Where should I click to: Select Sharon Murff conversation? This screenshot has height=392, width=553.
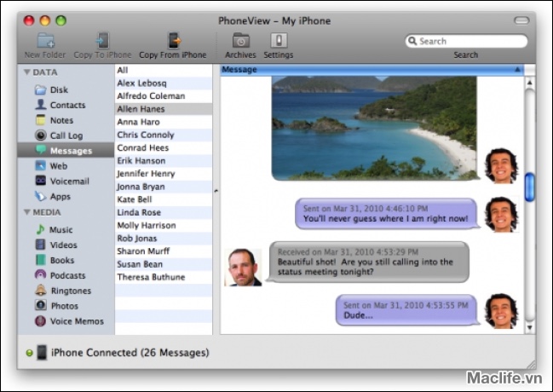[x=164, y=251]
